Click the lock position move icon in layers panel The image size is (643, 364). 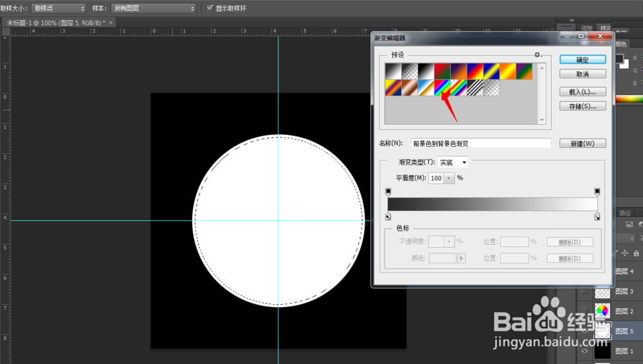pos(624,253)
